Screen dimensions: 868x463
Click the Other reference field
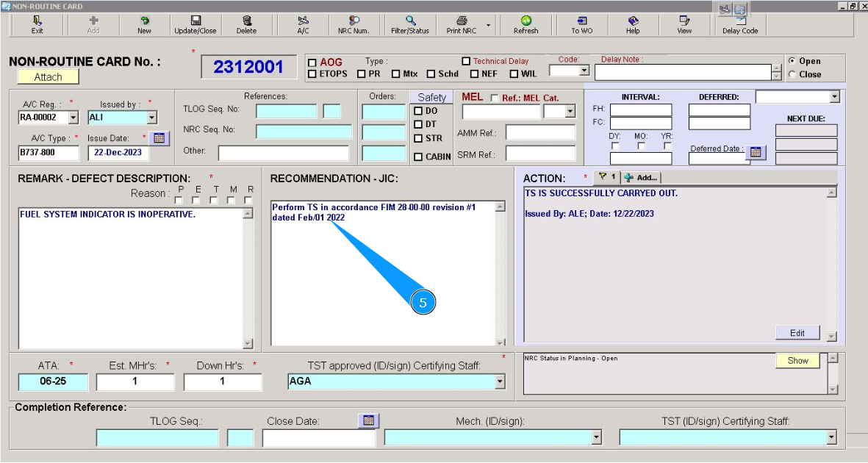pos(284,153)
